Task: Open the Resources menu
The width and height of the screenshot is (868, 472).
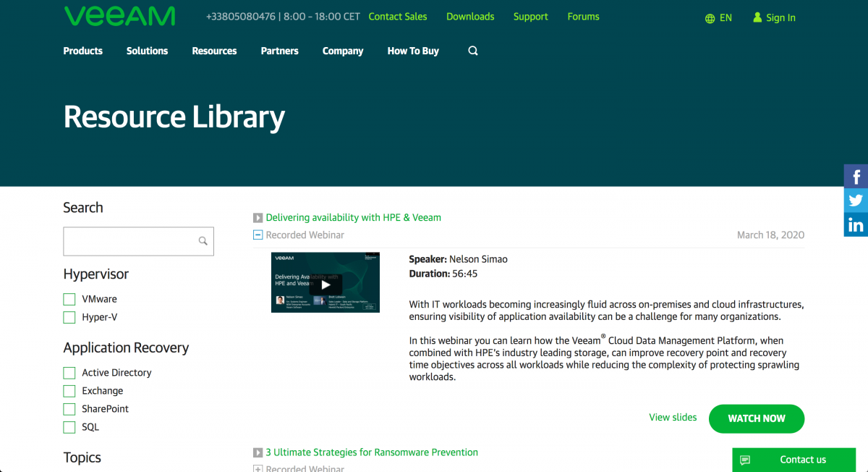Action: coord(214,51)
